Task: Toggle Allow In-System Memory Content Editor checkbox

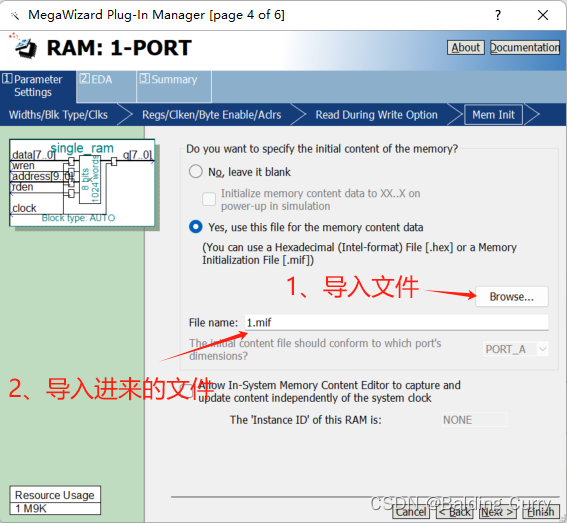Action: (x=188, y=391)
